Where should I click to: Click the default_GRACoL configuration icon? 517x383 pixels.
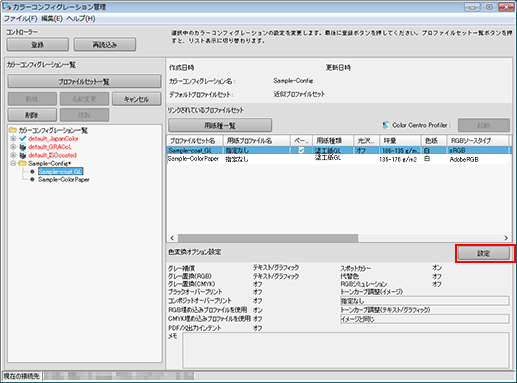click(x=23, y=147)
